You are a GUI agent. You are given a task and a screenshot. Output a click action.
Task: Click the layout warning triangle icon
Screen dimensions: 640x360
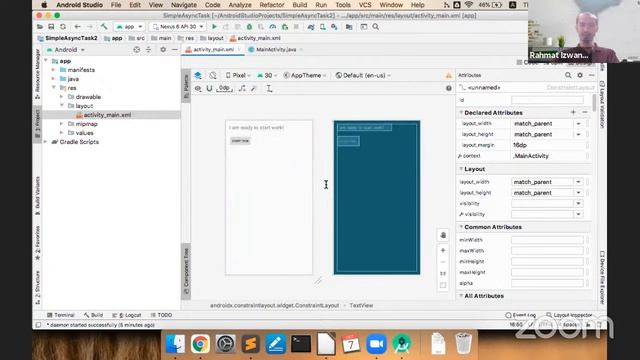point(449,76)
